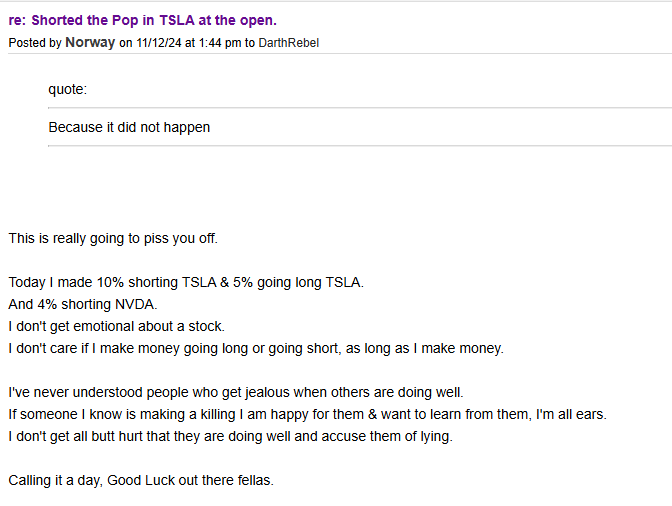
Task: Click the line ending with 'I'm all ears.'
Action: (x=308, y=414)
